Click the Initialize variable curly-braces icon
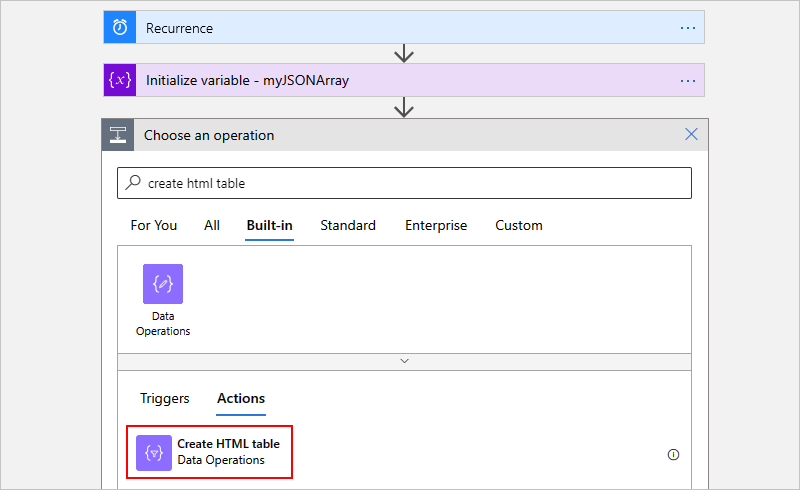Screen dimensions: 800x490 pyautogui.click(x=119, y=80)
